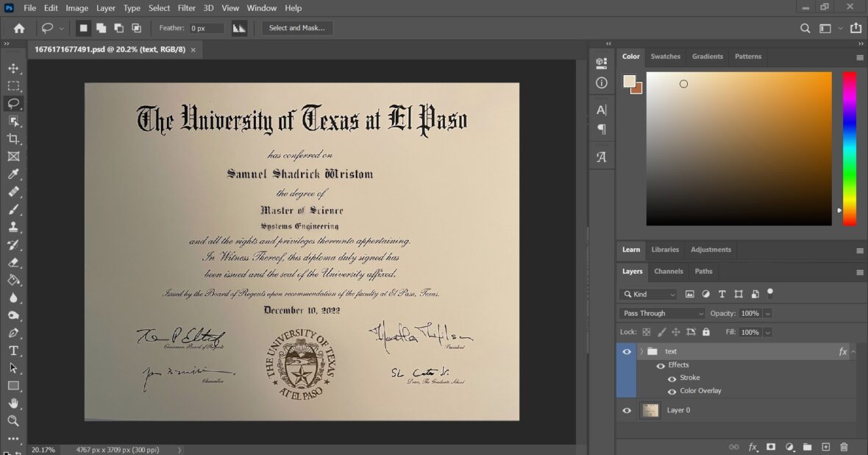Toggle Effects visibility eye
Screen dimensions: 868x455
point(661,366)
